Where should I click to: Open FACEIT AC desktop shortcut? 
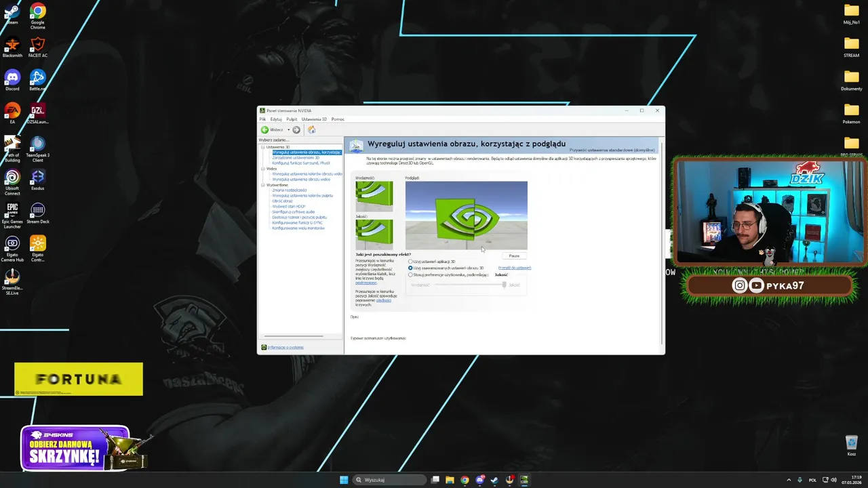tap(37, 47)
